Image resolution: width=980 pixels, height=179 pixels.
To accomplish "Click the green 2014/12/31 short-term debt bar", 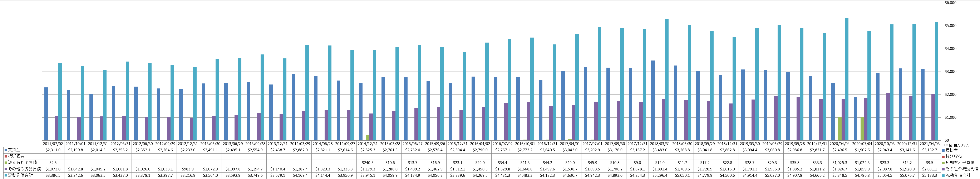I will point(368,137).
